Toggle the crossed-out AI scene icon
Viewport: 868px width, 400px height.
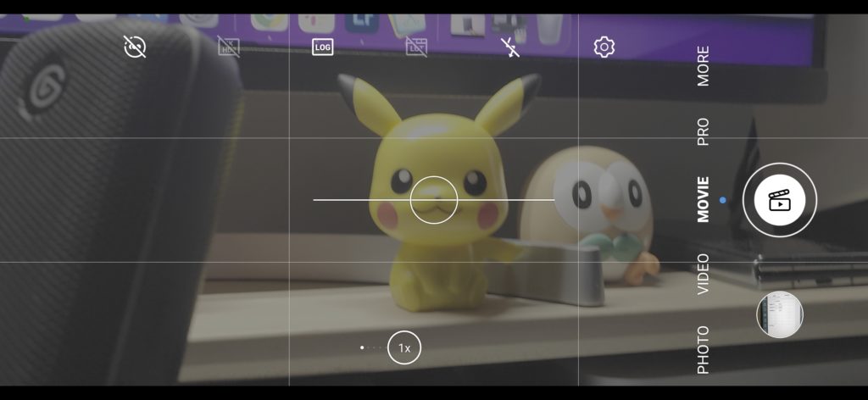135,47
